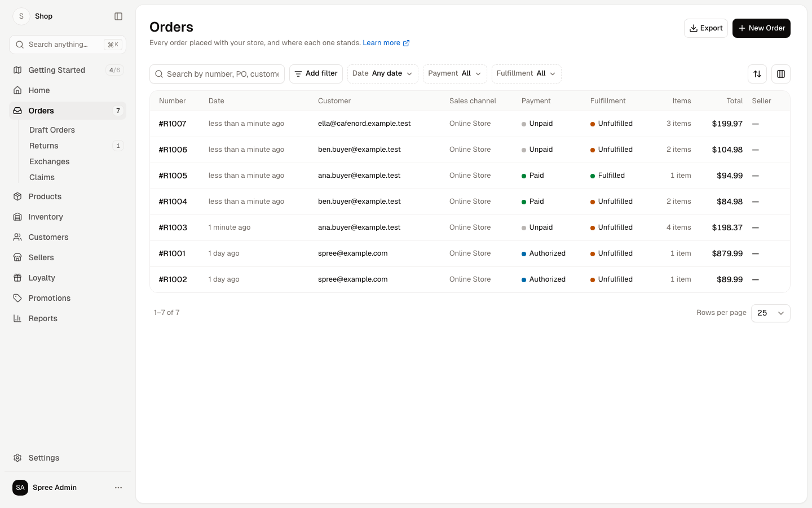The width and height of the screenshot is (812, 508).
Task: Open order #R1002
Action: pos(173,279)
